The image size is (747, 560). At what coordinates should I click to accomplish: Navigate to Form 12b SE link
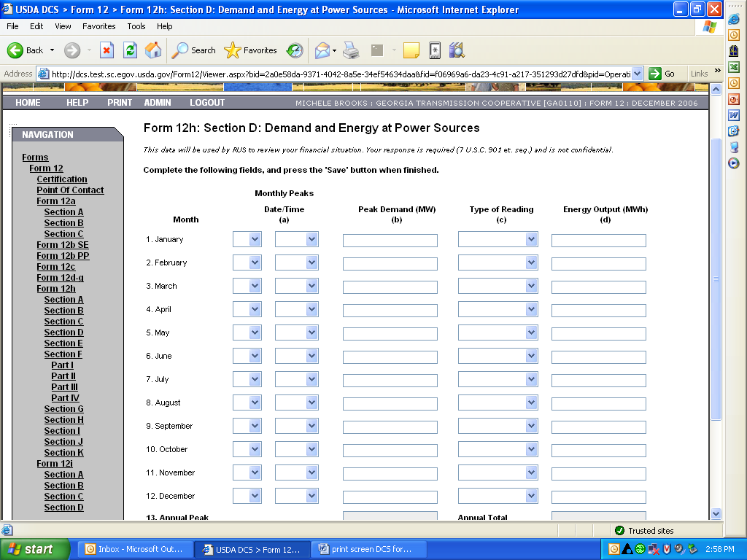click(63, 245)
